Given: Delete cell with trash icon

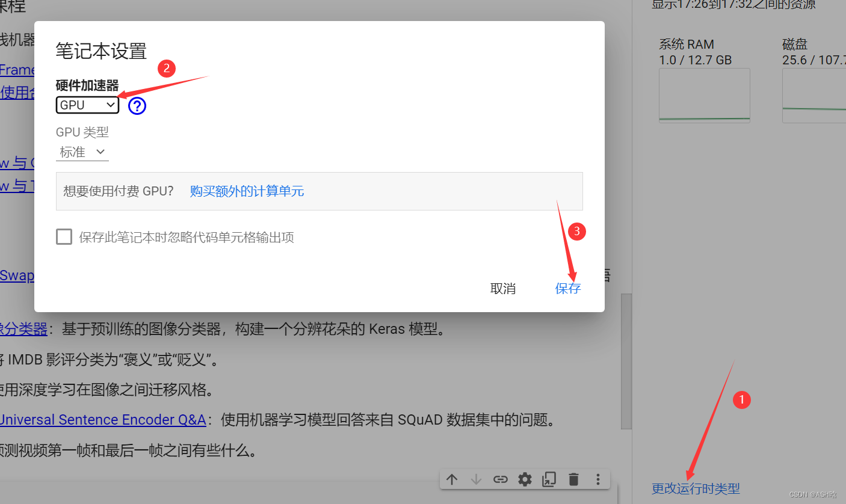Looking at the screenshot, I should tap(573, 479).
